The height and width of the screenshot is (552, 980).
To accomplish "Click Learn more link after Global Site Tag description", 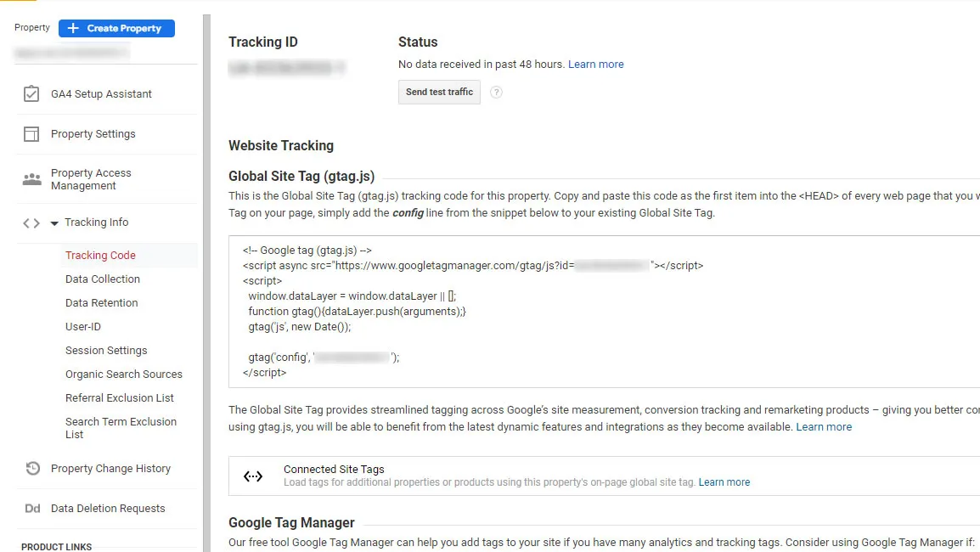I will point(824,427).
